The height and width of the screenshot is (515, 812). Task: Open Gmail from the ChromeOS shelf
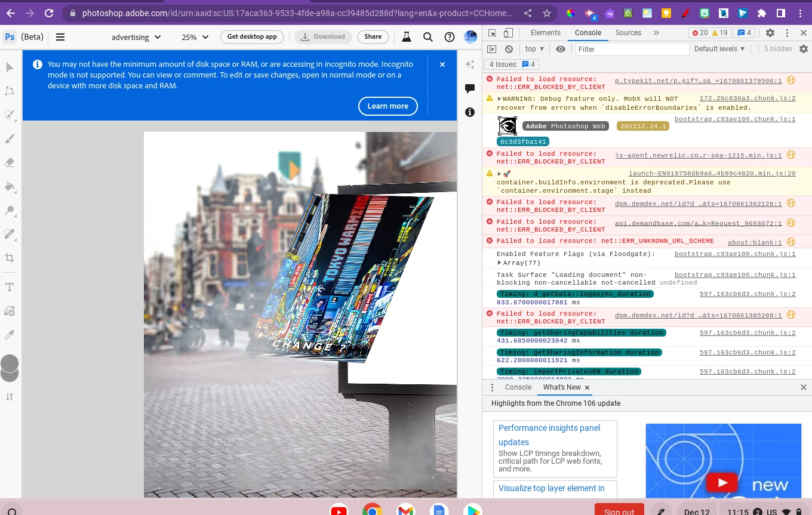click(406, 511)
